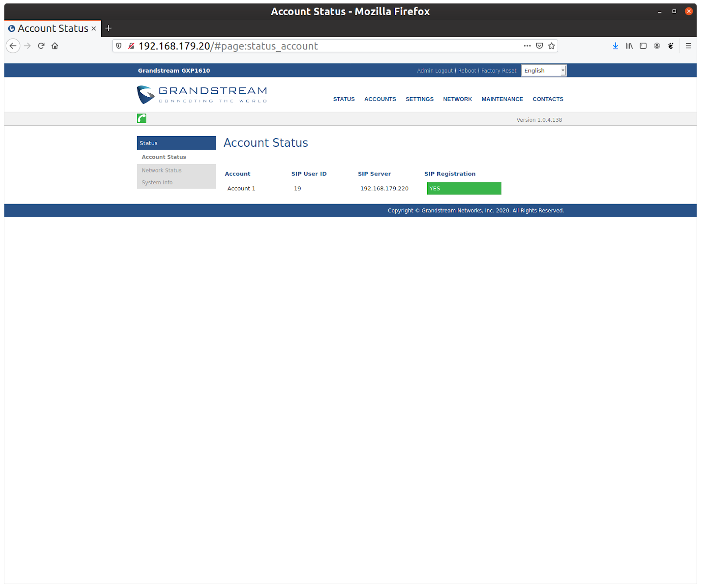Open the STATUS top menu
Screen dimensions: 701x588
click(344, 99)
